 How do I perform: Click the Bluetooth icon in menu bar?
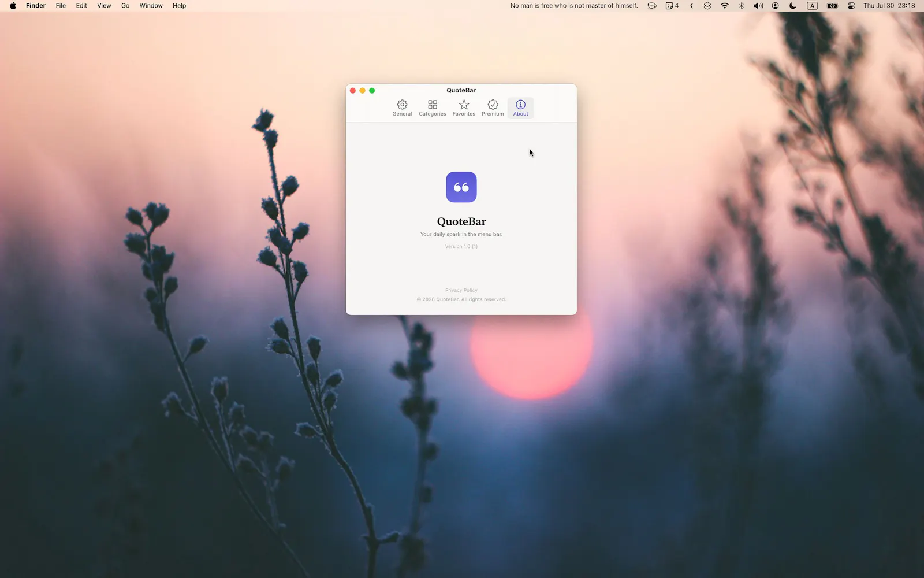[x=742, y=6]
